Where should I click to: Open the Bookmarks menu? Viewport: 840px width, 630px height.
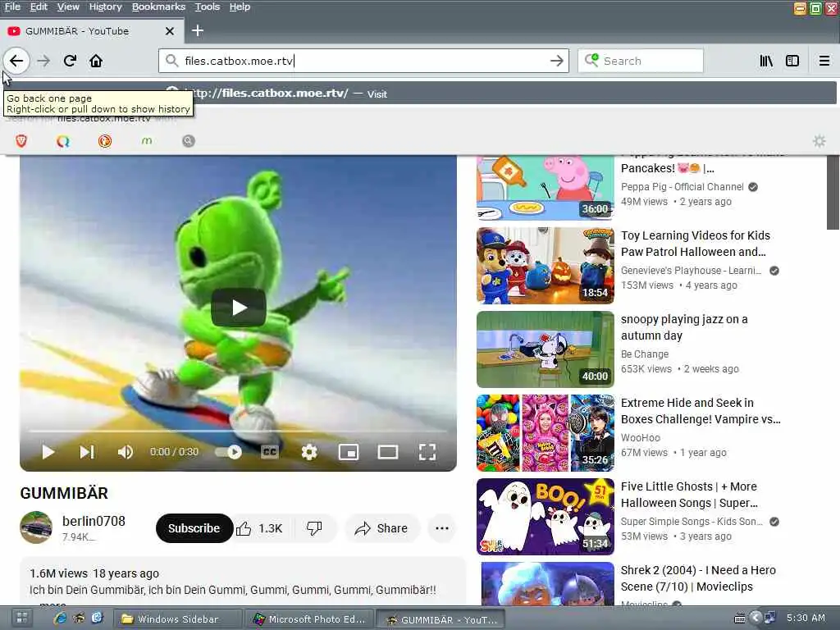(158, 7)
